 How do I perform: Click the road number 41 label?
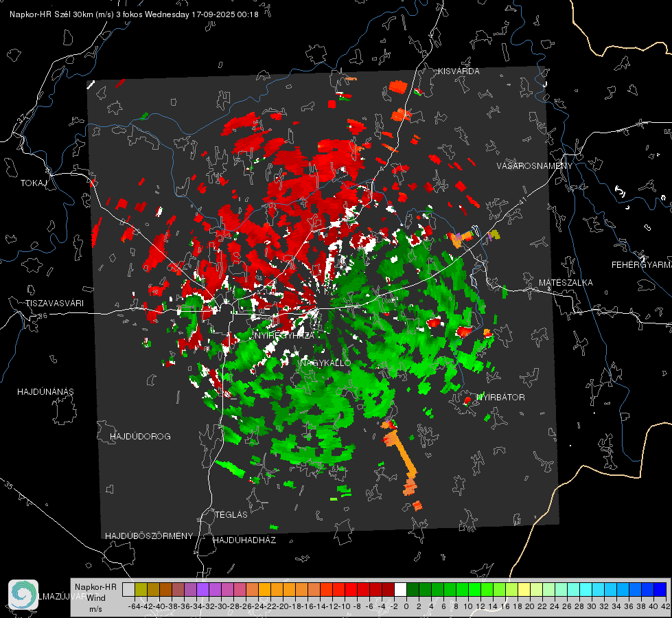[522, 201]
